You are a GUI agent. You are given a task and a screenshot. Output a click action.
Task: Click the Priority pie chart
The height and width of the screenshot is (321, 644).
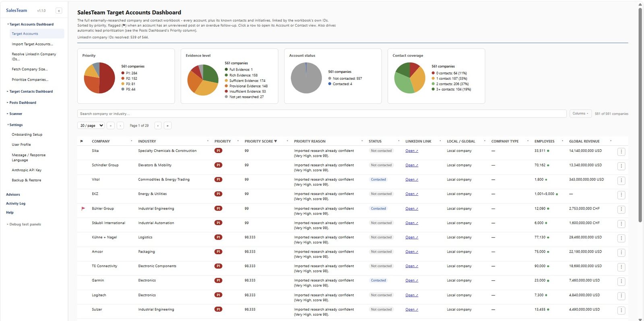[99, 78]
